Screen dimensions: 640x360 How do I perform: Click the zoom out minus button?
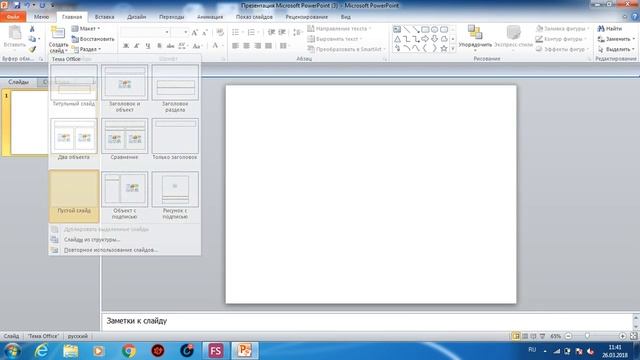pos(568,336)
